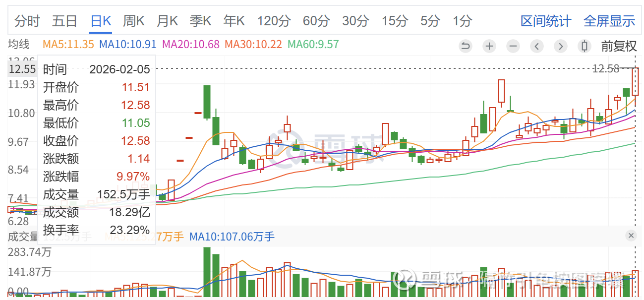Viewport: 644px width, 300px height.
Task: Click the MA5:11.35 legend label
Action: pyautogui.click(x=68, y=44)
